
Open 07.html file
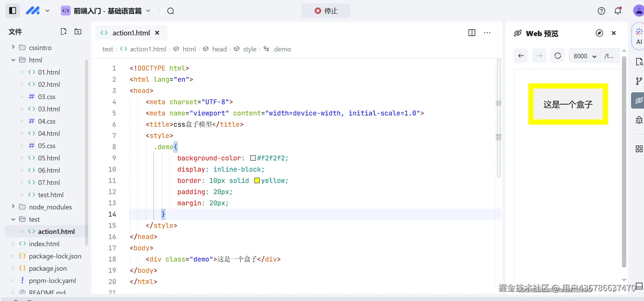[49, 183]
